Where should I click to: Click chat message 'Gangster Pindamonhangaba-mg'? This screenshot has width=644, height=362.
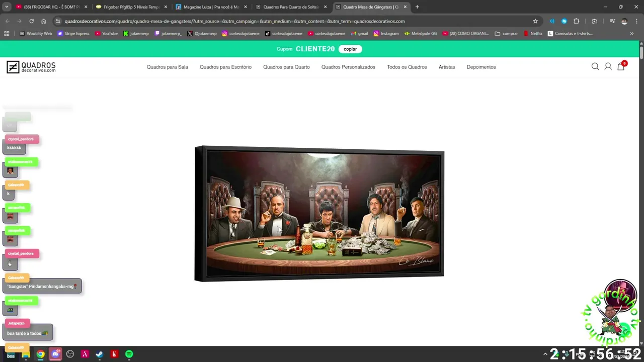(42, 286)
